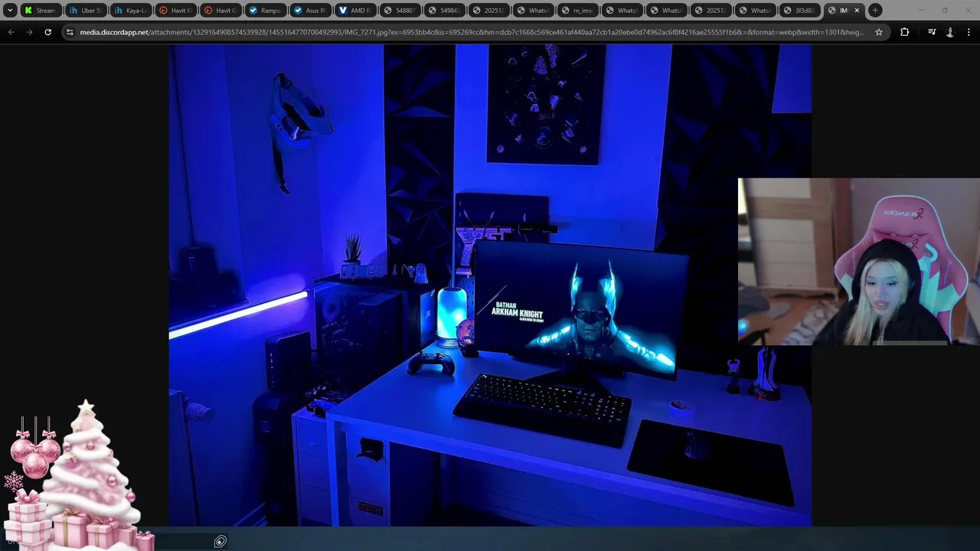This screenshot has width=980, height=551.
Task: Close the active IMG tab
Action: (x=857, y=11)
